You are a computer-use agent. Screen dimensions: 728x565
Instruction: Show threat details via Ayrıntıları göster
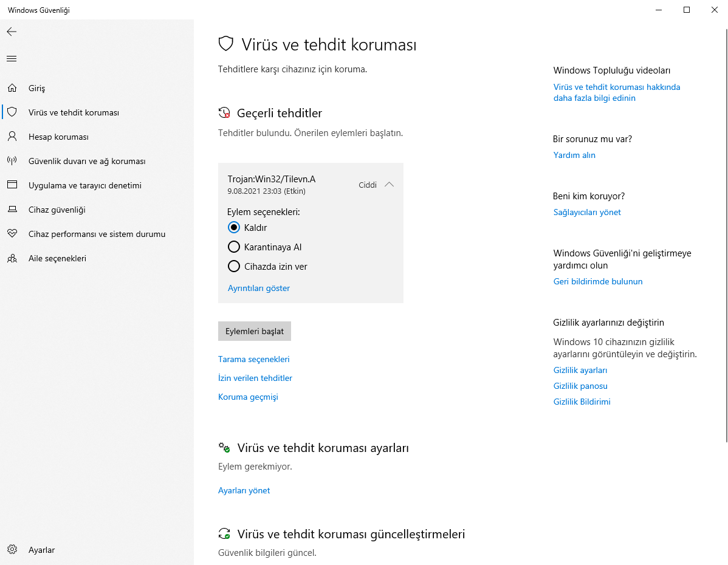tap(259, 288)
